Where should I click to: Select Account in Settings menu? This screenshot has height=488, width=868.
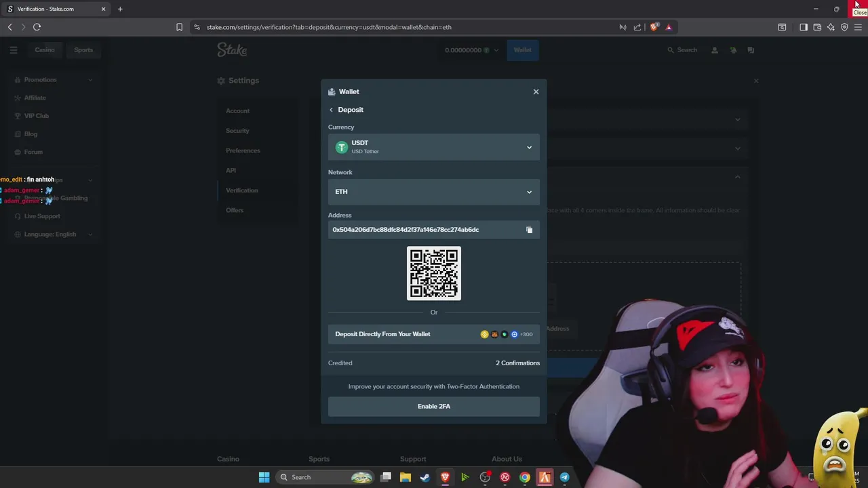[x=237, y=111]
